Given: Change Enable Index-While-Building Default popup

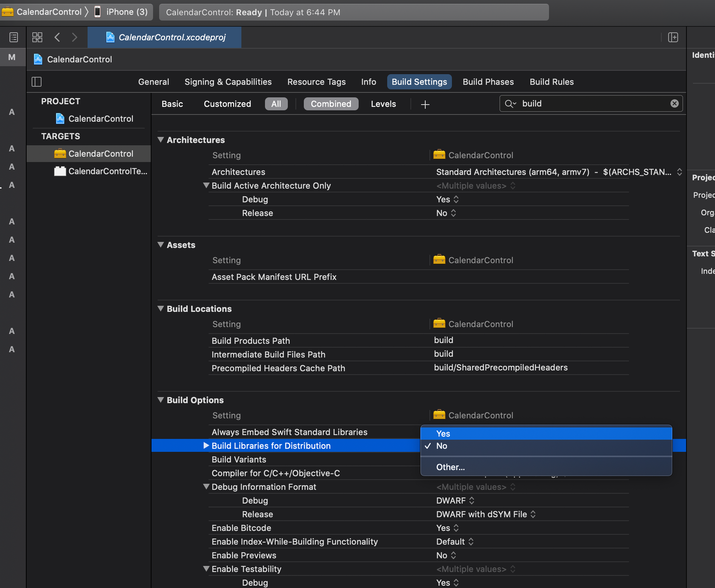Looking at the screenshot, I should [x=455, y=542].
